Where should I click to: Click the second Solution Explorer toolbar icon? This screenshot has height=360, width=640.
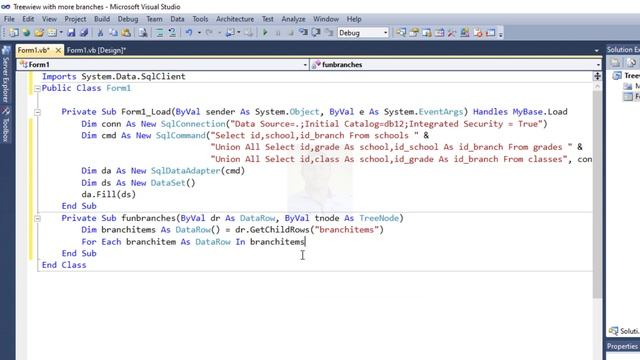[631, 62]
